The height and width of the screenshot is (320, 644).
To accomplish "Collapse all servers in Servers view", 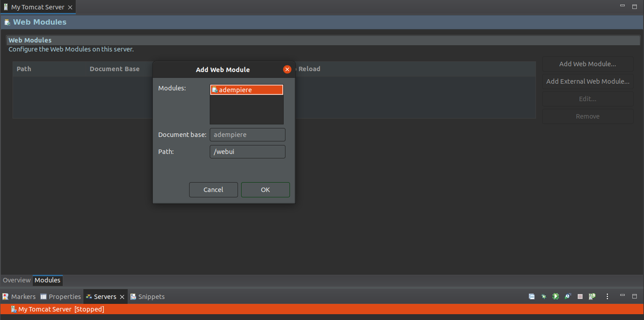I will (x=532, y=296).
